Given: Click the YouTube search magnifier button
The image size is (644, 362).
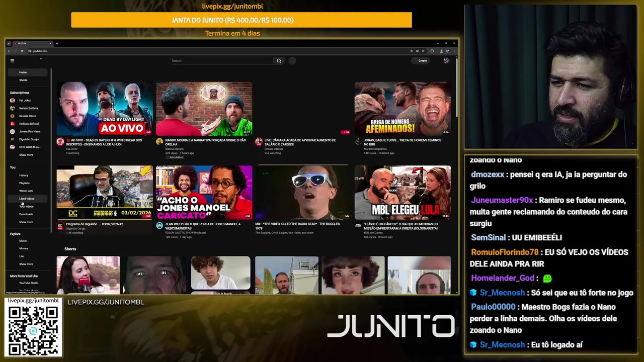Looking at the screenshot, I should pos(279,61).
